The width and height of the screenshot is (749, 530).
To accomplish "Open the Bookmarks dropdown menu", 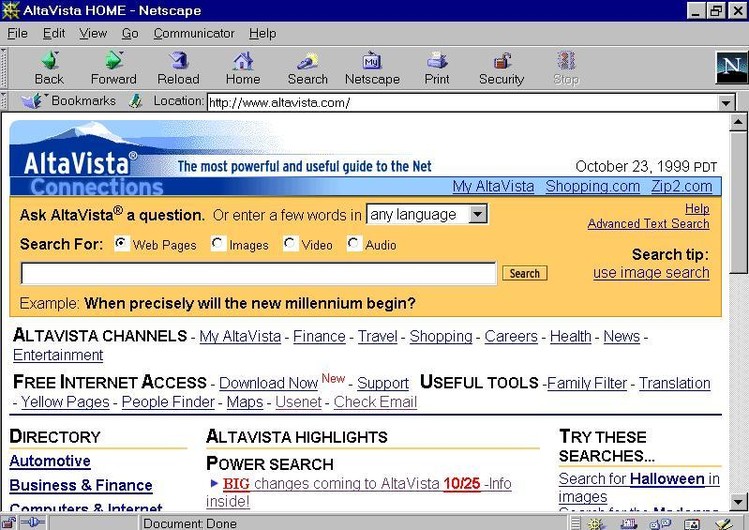I will point(70,101).
